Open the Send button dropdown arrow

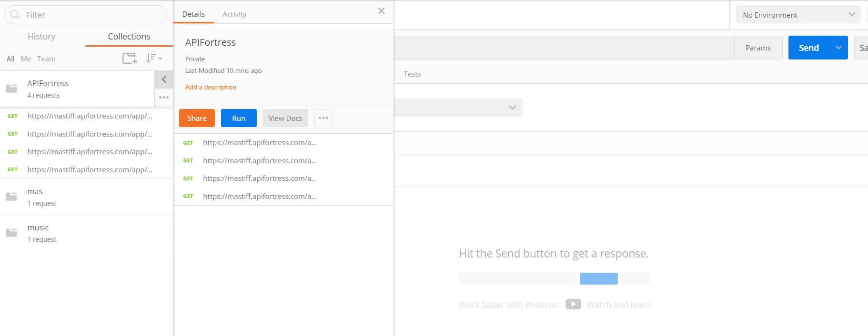click(838, 48)
